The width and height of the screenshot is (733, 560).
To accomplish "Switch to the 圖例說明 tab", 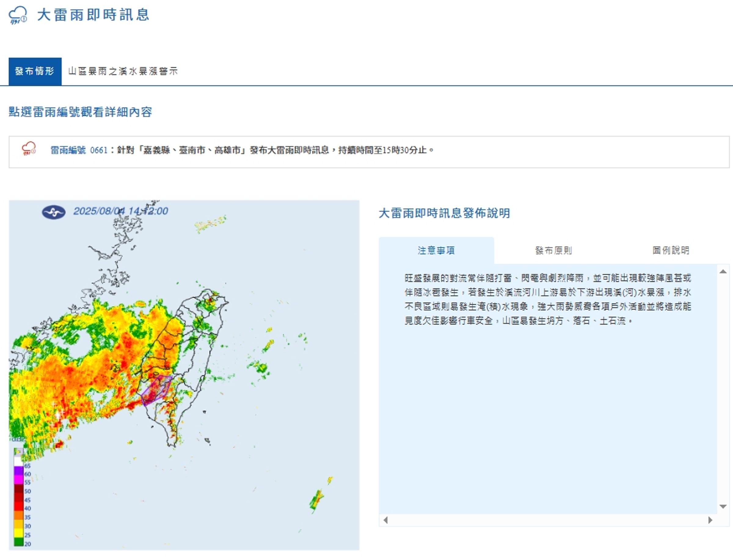I will (x=671, y=250).
